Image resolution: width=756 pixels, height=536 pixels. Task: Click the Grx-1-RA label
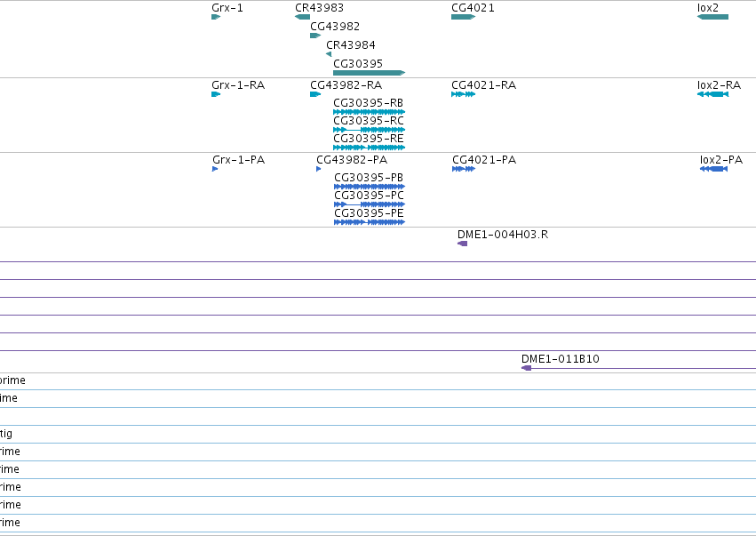[x=238, y=85]
